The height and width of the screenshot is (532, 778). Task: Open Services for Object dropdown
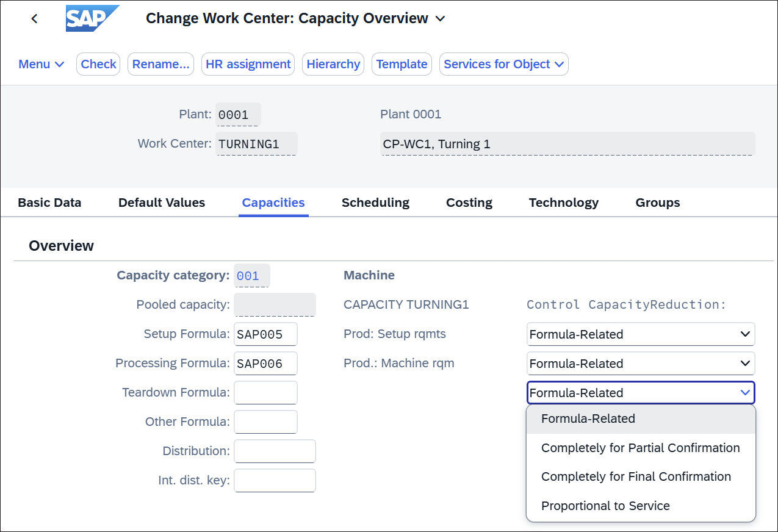click(504, 64)
